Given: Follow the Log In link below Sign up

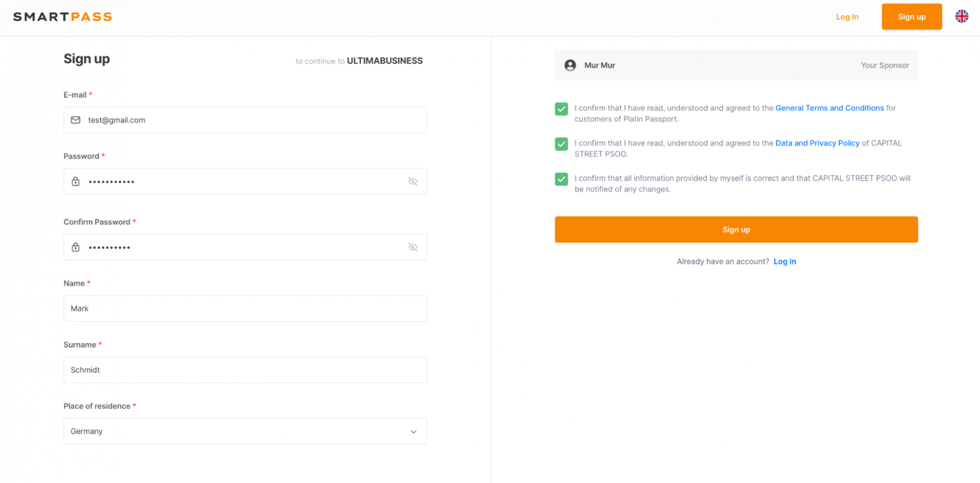Looking at the screenshot, I should click(785, 262).
